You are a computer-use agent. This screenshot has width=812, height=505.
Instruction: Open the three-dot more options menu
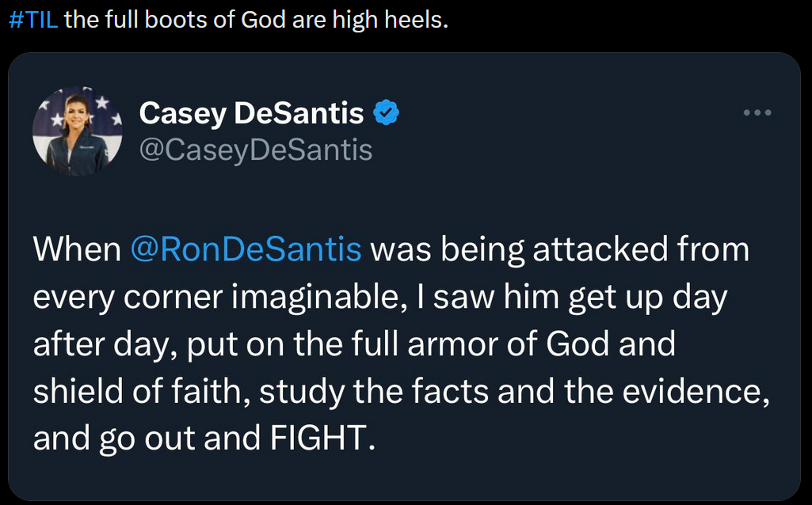pyautogui.click(x=757, y=113)
